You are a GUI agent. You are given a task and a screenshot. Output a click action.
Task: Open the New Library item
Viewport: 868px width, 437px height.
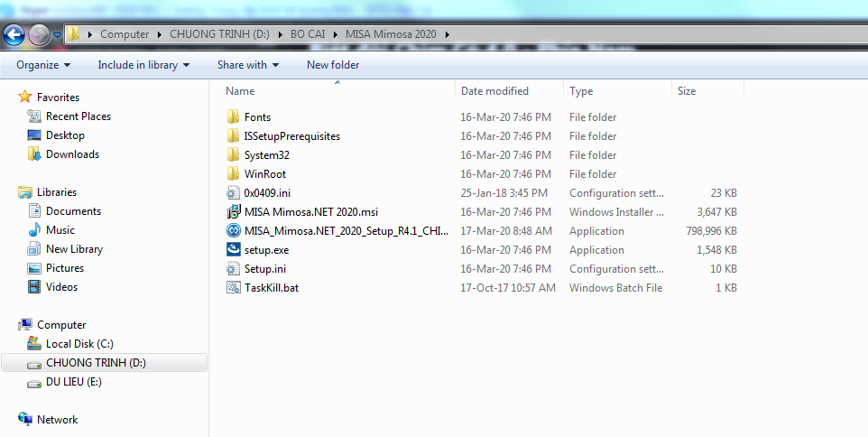(74, 249)
